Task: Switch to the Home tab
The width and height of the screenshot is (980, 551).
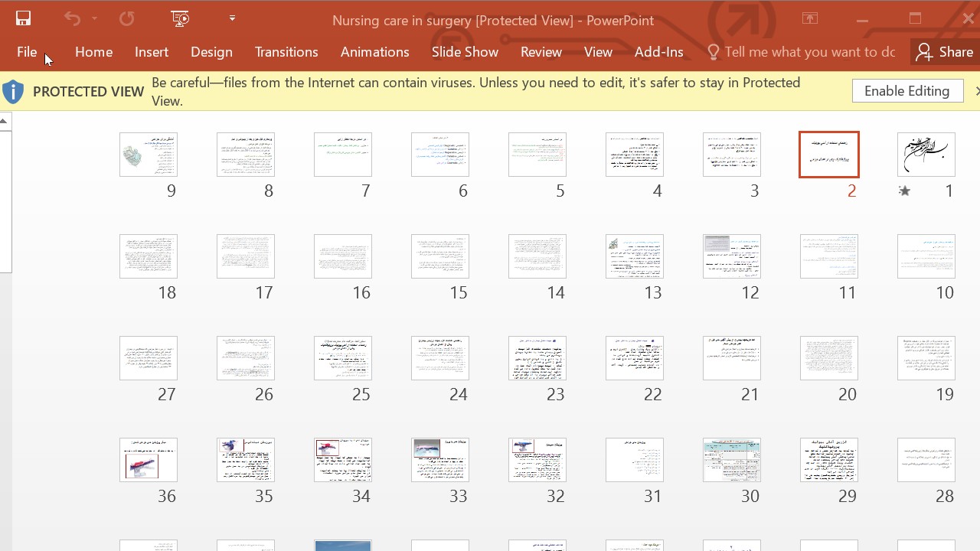Action: (x=94, y=52)
